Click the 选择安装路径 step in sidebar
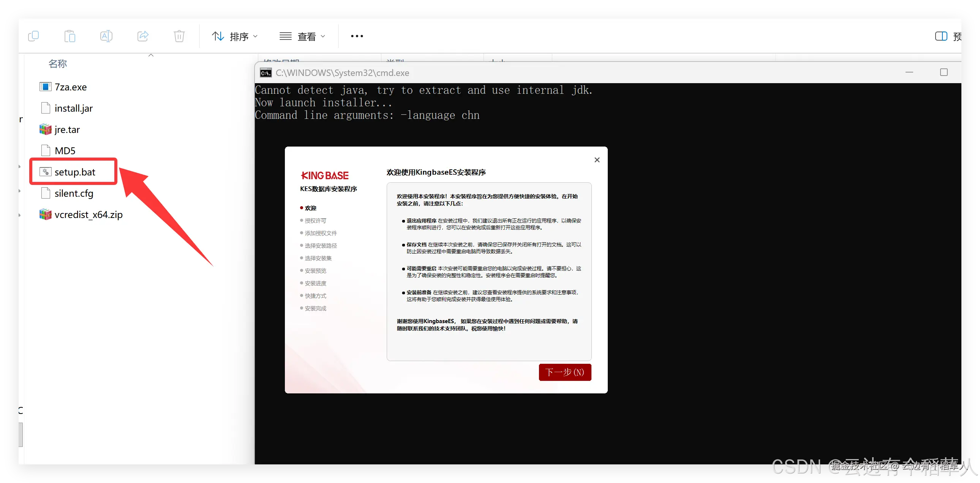Image resolution: width=980 pixels, height=483 pixels. point(321,246)
